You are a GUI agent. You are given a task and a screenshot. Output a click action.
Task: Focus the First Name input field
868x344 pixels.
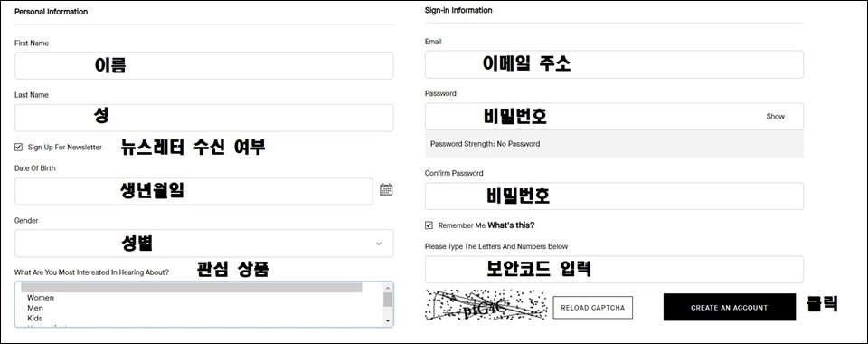coord(203,66)
